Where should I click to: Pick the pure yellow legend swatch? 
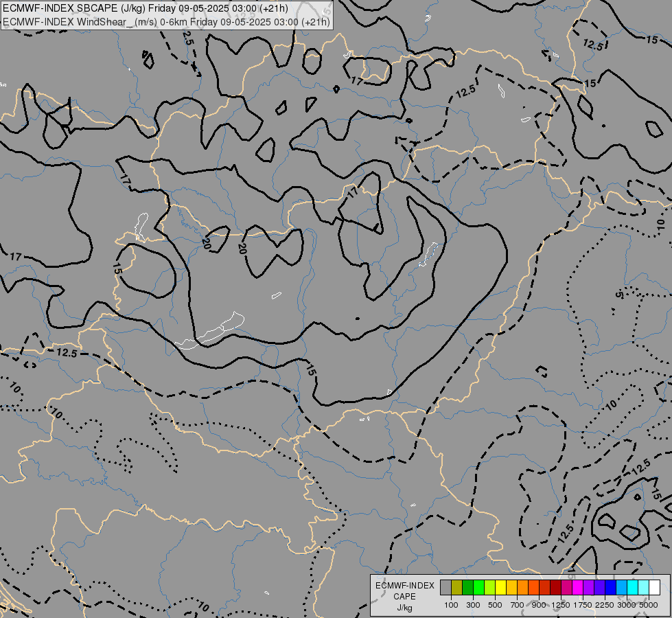500,587
